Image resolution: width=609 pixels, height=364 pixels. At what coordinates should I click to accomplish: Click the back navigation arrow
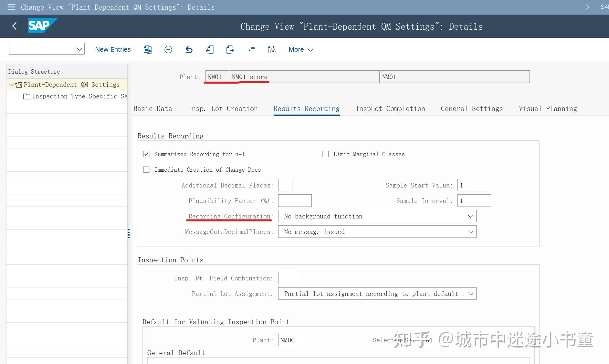[14, 26]
